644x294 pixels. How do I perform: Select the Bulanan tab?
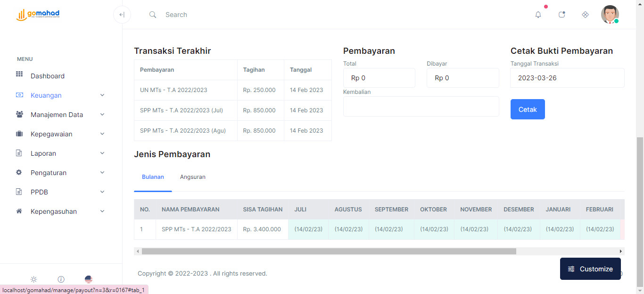(153, 177)
